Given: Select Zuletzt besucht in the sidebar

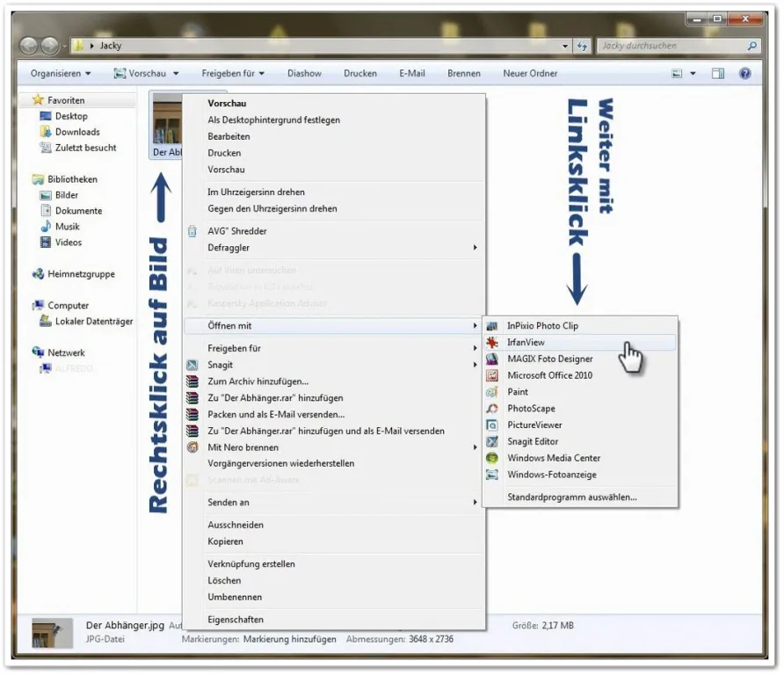Looking at the screenshot, I should 85,148.
